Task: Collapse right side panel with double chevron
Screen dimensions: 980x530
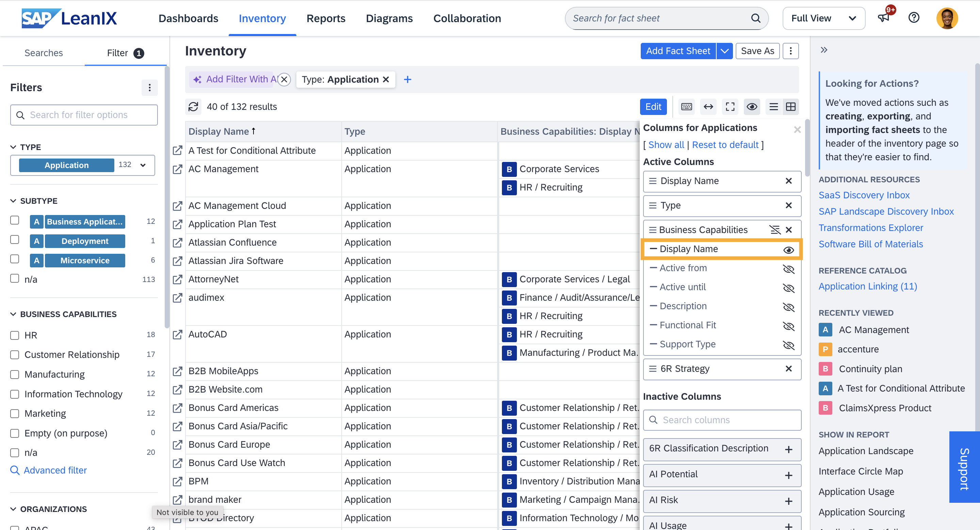Action: [823, 50]
